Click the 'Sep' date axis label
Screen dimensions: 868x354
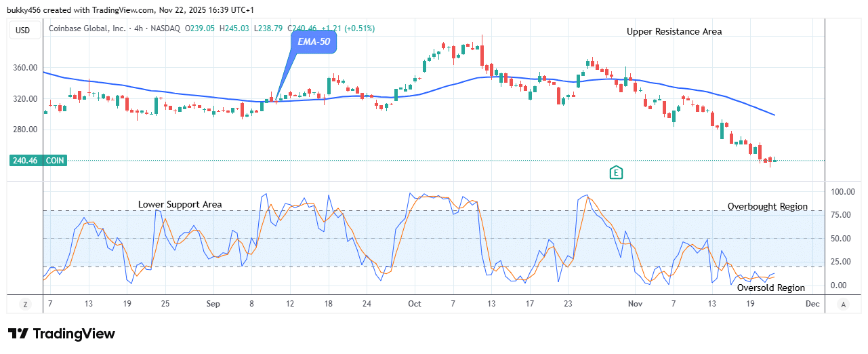click(213, 304)
